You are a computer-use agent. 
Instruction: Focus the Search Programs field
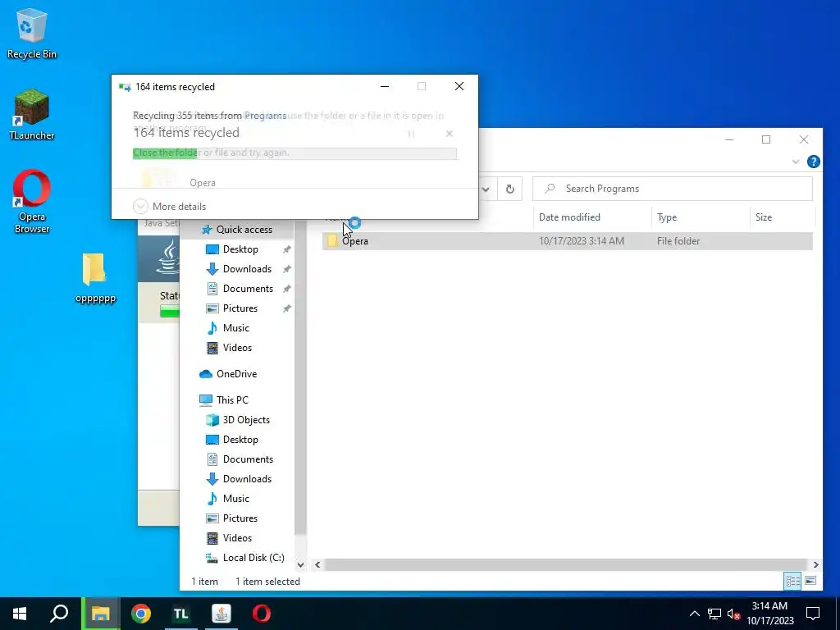673,189
